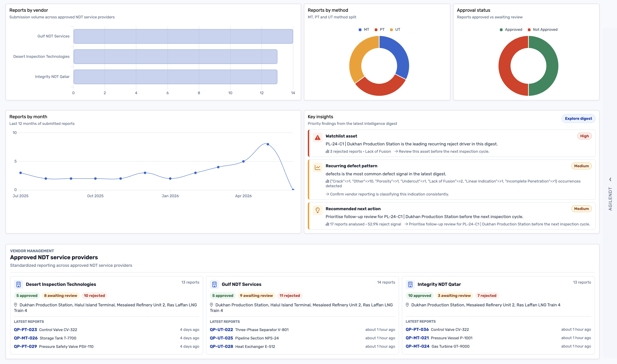Image resolution: width=617 pixels, height=364 pixels.
Task: Select the Integrity NDT Qatar vendor title
Action: click(439, 284)
